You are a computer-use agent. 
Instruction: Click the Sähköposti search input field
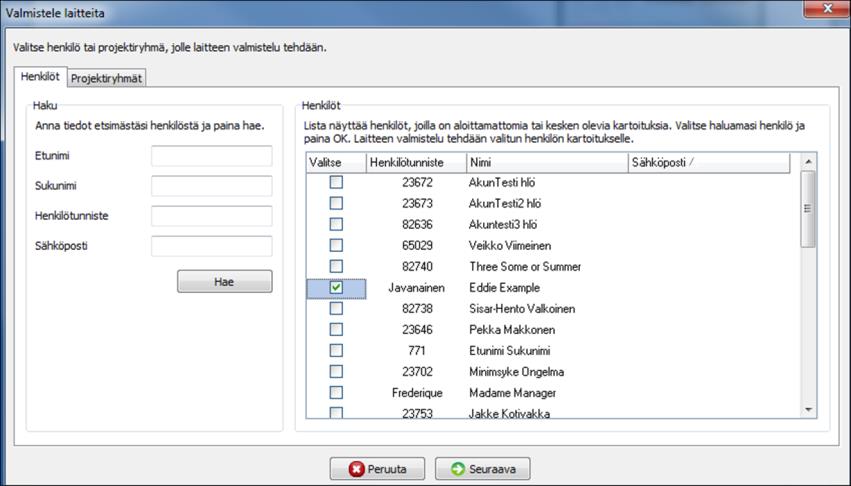[212, 246]
